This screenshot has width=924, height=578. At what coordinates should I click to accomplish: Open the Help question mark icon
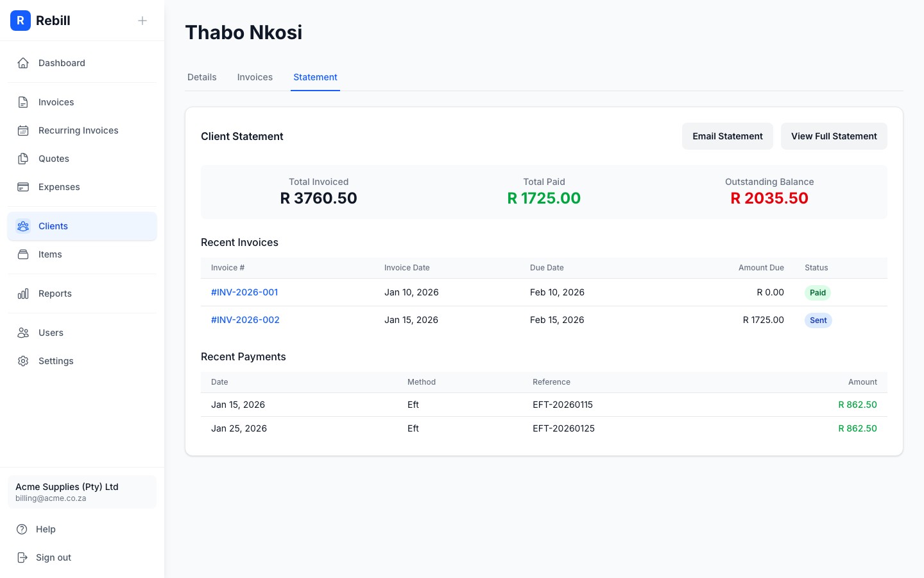[x=23, y=529]
